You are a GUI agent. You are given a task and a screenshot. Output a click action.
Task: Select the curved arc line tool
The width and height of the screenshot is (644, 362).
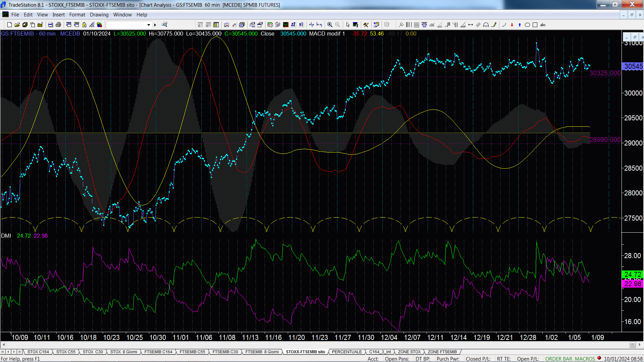click(x=504, y=24)
